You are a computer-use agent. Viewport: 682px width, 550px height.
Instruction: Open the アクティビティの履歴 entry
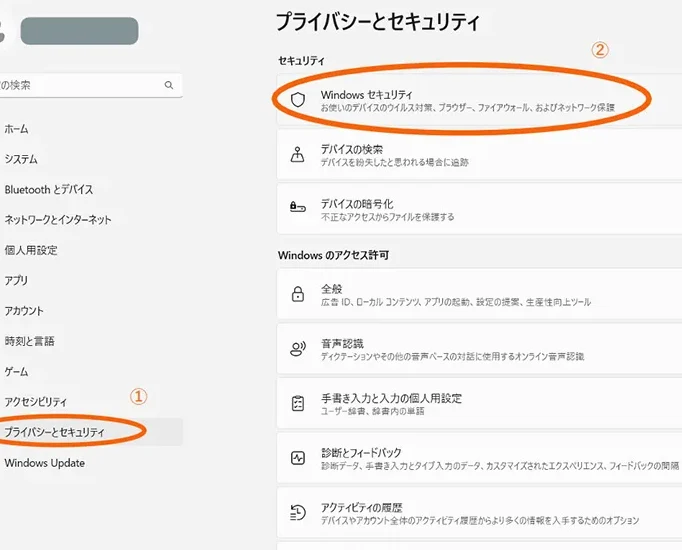point(479,513)
